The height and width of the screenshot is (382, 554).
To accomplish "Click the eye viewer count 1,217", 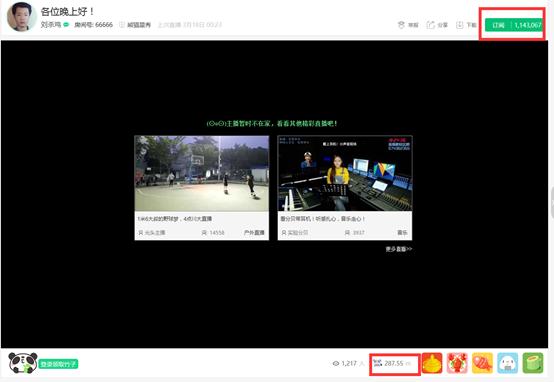I will (x=348, y=363).
